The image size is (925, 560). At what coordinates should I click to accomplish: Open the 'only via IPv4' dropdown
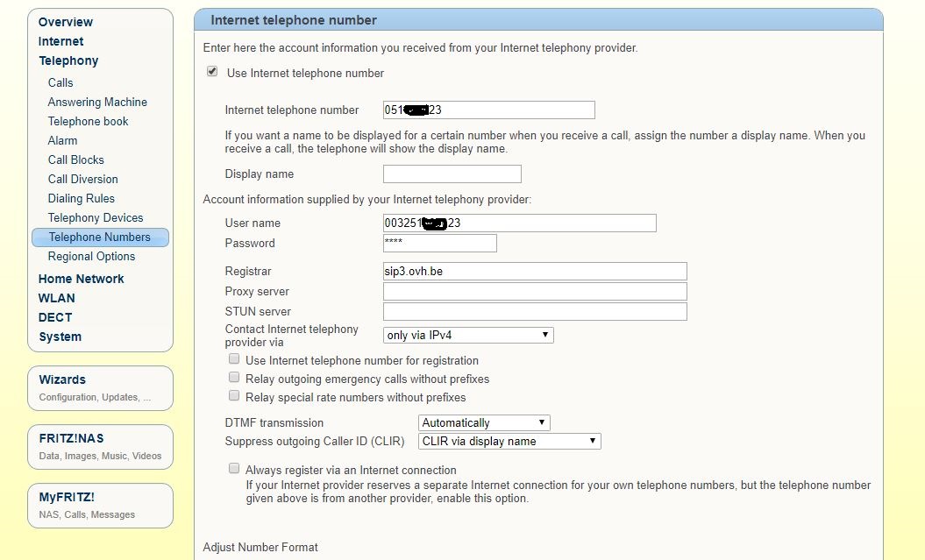coord(468,335)
